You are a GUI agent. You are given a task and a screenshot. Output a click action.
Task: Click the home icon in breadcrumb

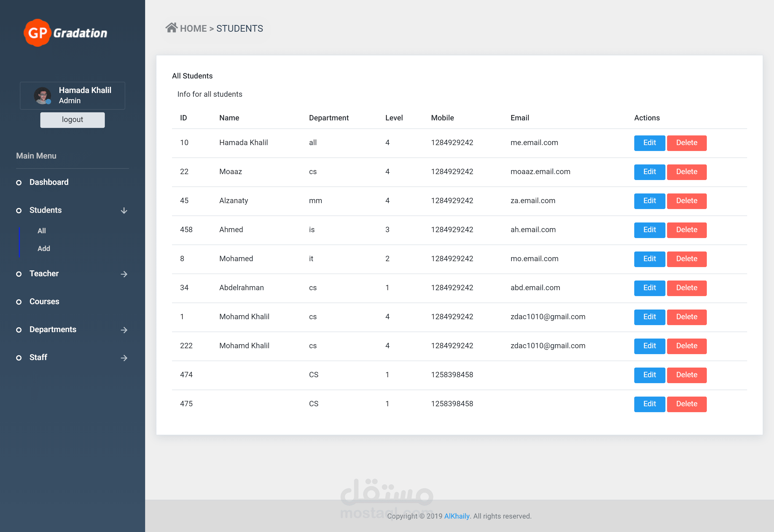pyautogui.click(x=171, y=28)
